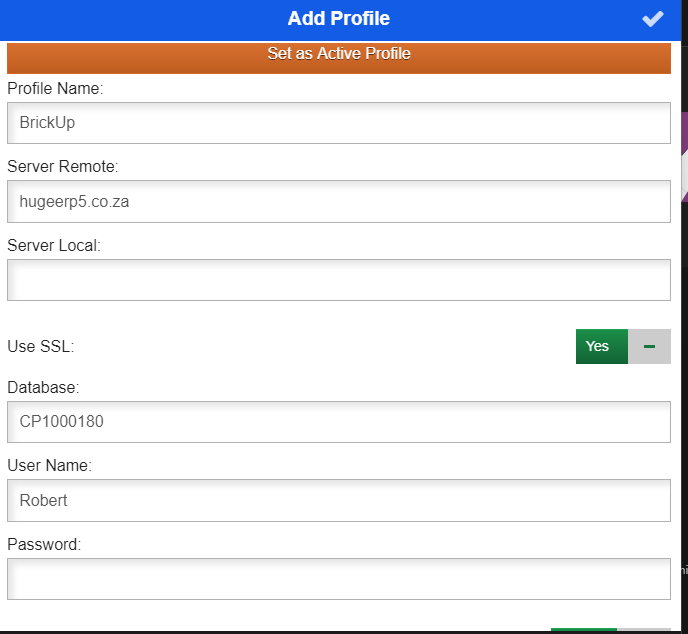Click the Add Profile header title
Image resolution: width=688 pixels, height=634 pixels.
click(338, 19)
